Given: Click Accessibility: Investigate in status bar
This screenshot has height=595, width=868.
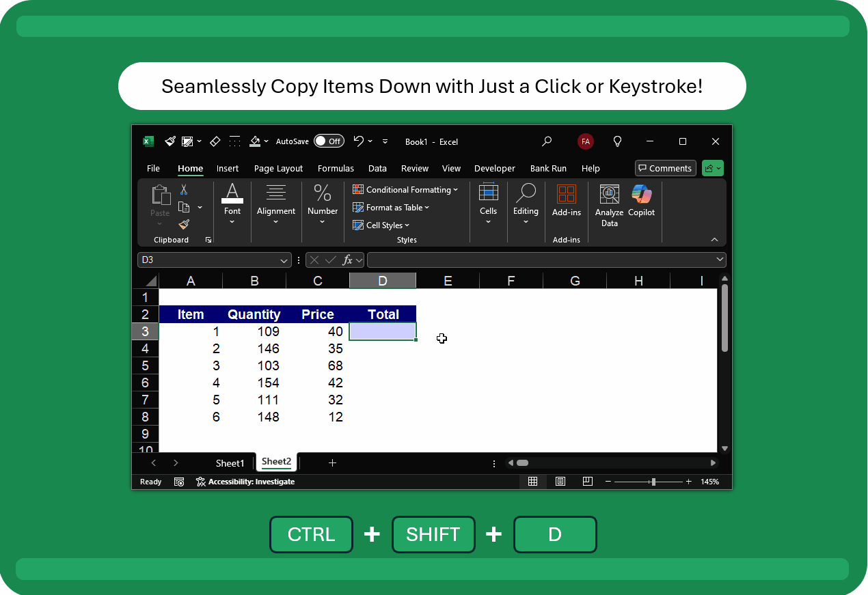Looking at the screenshot, I should point(246,482).
